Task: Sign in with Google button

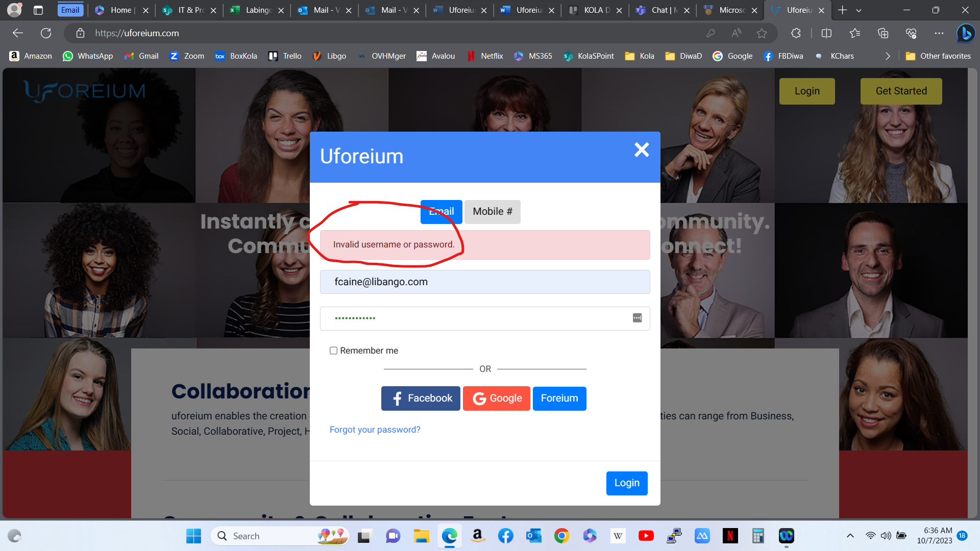Action: click(496, 398)
